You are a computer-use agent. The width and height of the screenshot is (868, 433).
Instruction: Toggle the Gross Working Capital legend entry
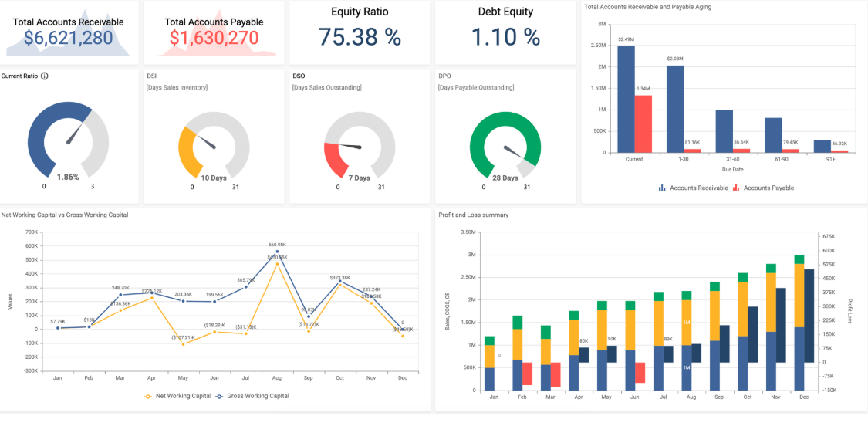tap(252, 396)
